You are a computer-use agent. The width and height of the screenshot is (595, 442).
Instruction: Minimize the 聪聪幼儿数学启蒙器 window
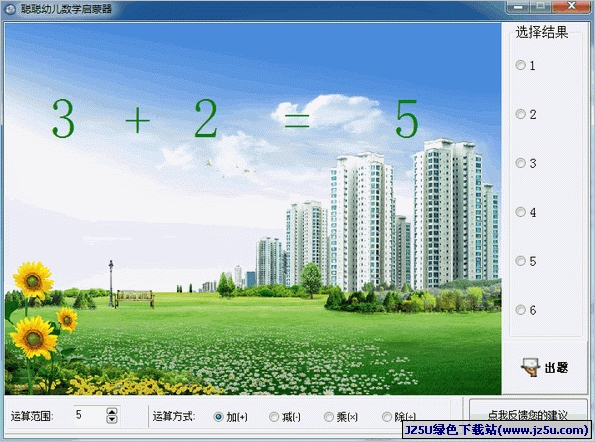coord(518,6)
